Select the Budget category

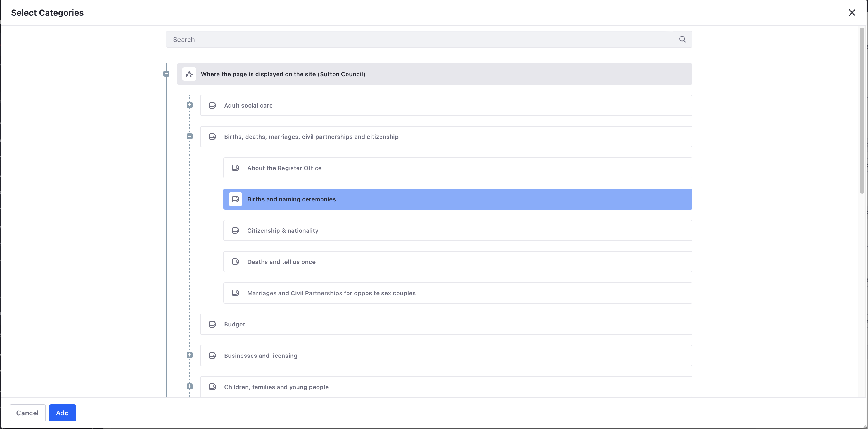pos(446,324)
